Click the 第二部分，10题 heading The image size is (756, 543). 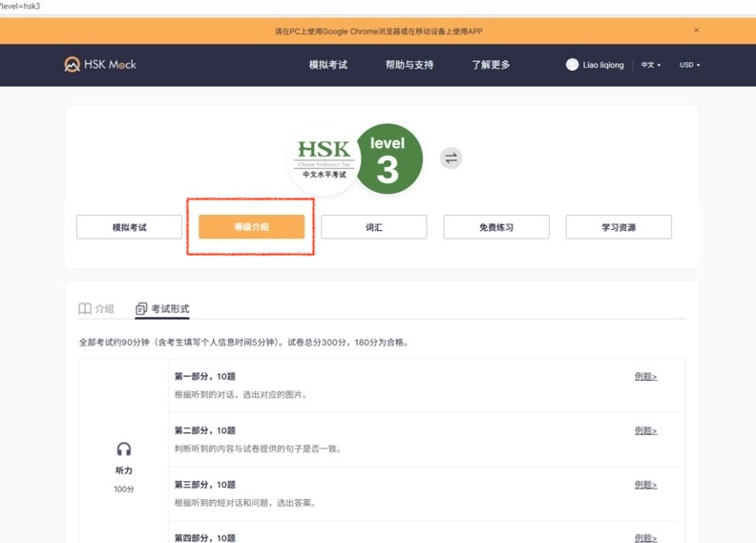click(205, 430)
